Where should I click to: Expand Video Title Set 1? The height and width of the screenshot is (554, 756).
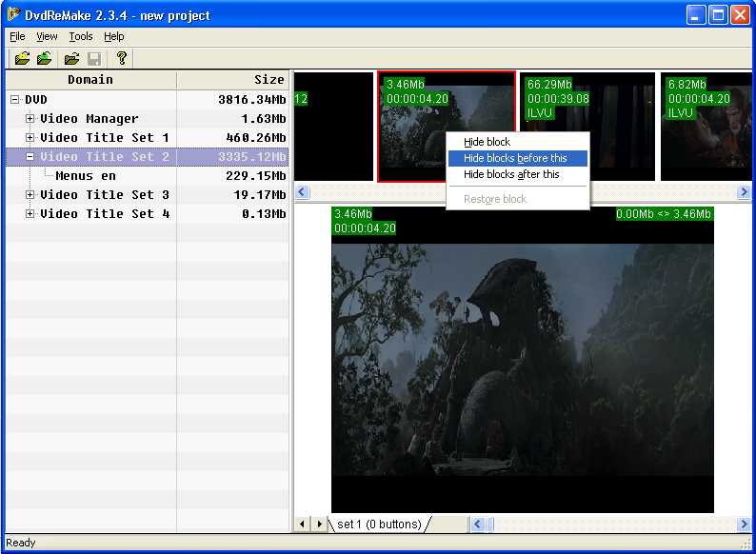click(x=30, y=137)
